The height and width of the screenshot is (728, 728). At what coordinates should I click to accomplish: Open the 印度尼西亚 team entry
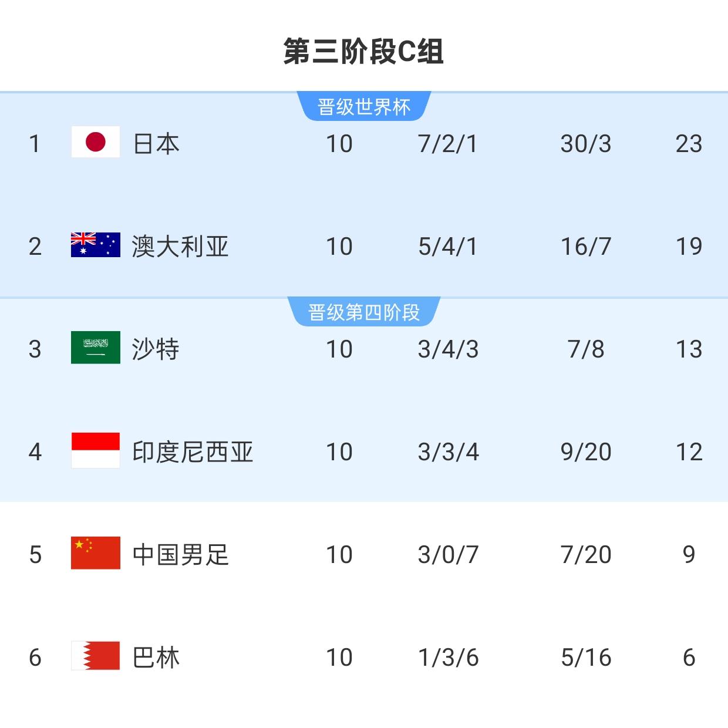[193, 452]
